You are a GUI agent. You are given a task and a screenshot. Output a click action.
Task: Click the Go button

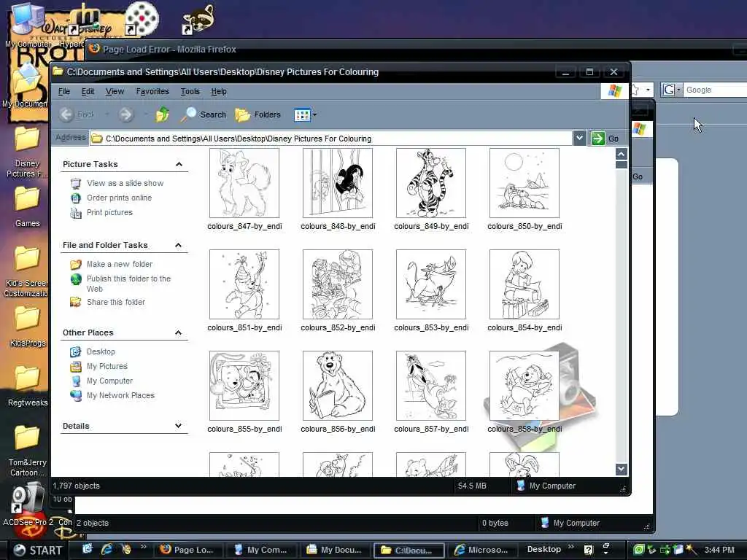605,139
